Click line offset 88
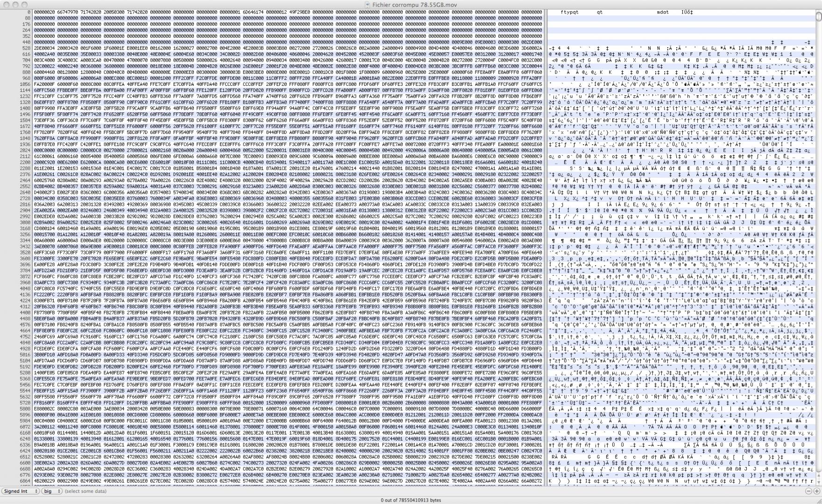The image size is (822, 504). [27, 18]
